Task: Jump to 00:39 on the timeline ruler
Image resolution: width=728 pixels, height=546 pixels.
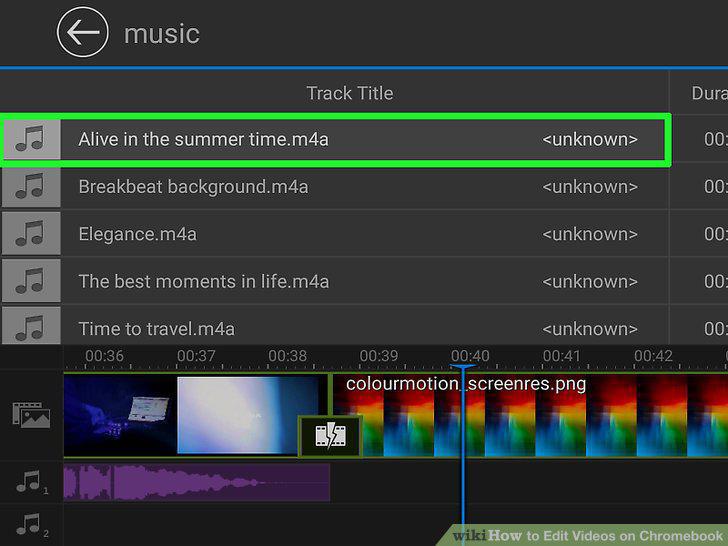Action: tap(379, 356)
